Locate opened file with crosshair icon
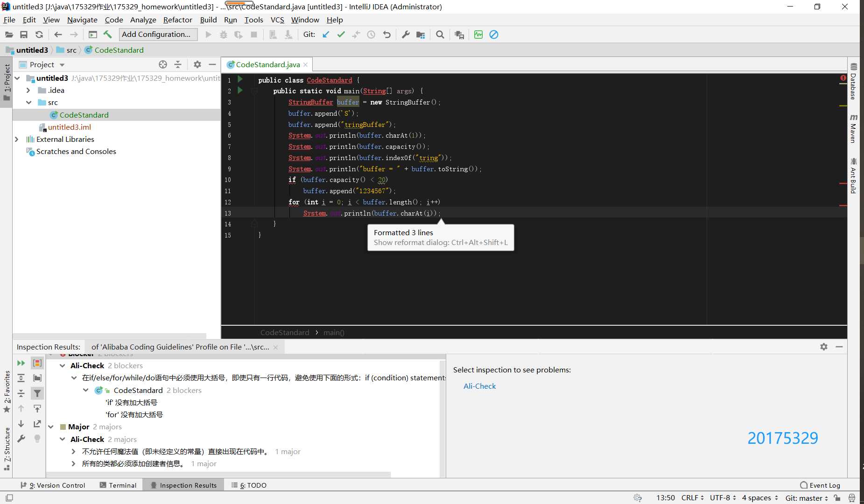The width and height of the screenshot is (864, 504). [x=163, y=64]
